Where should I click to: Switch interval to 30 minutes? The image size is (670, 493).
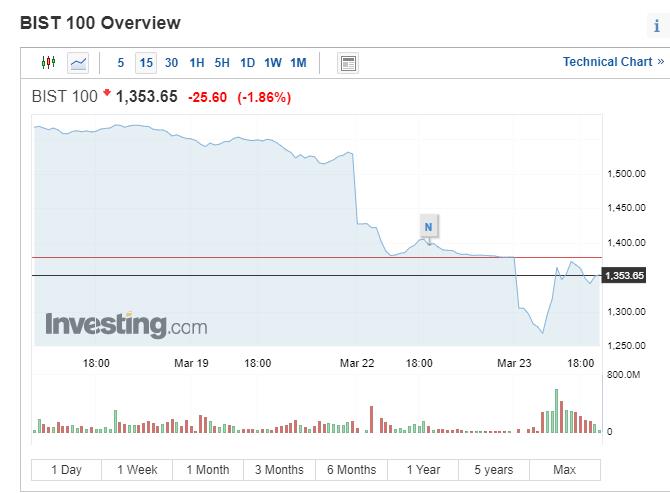(171, 63)
